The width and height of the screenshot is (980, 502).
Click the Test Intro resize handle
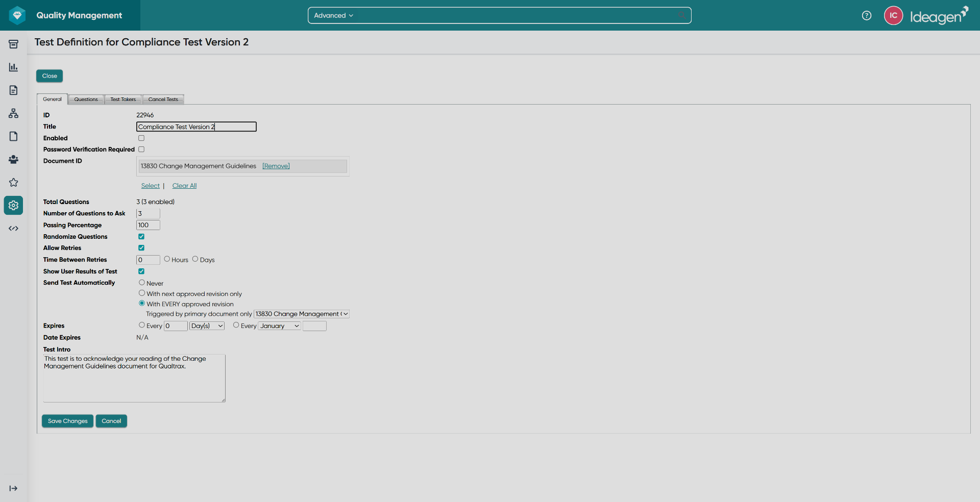click(x=223, y=400)
